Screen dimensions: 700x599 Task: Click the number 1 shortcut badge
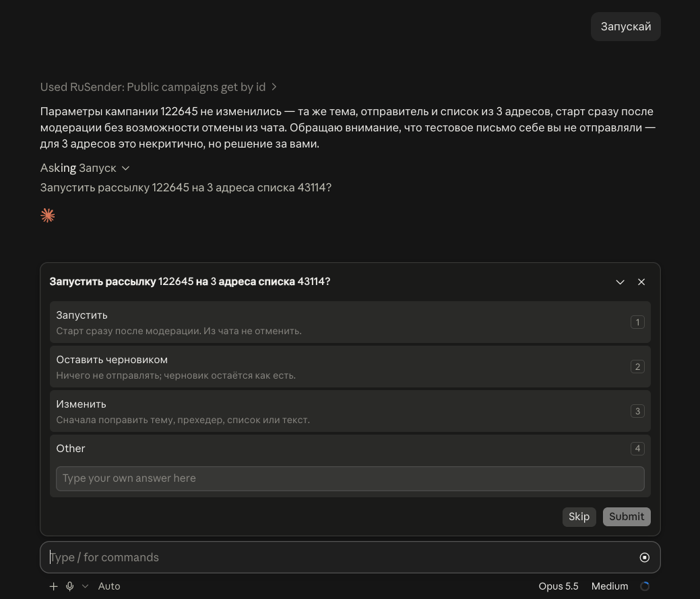[x=637, y=322]
